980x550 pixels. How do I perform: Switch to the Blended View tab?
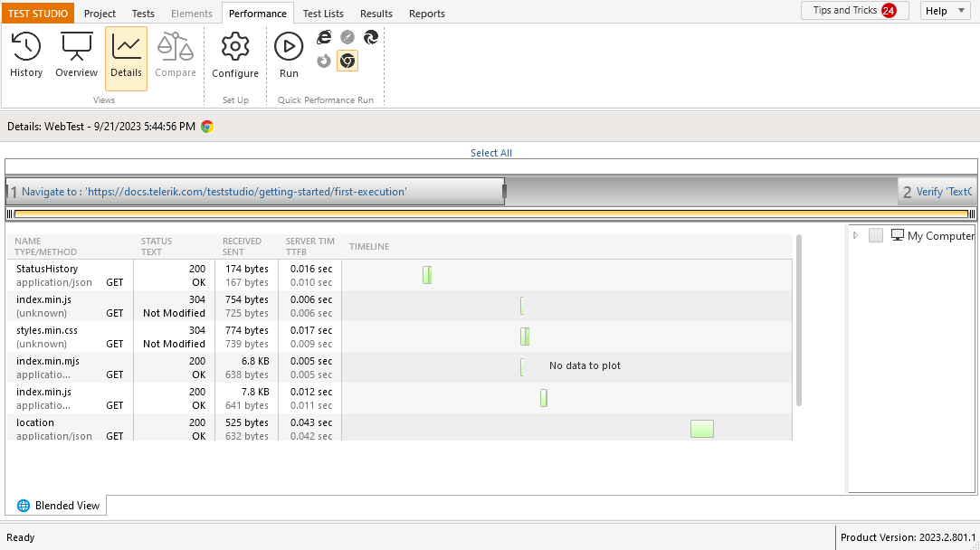[56, 506]
